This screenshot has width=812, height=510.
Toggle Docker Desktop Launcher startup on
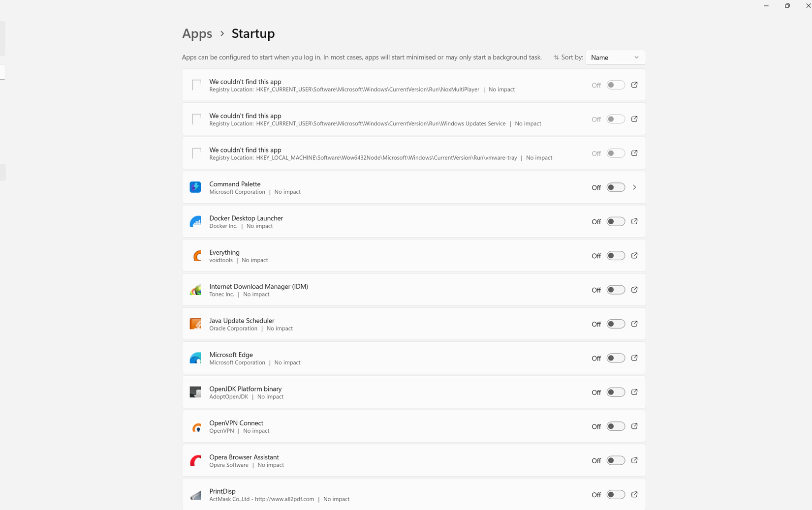pyautogui.click(x=616, y=221)
